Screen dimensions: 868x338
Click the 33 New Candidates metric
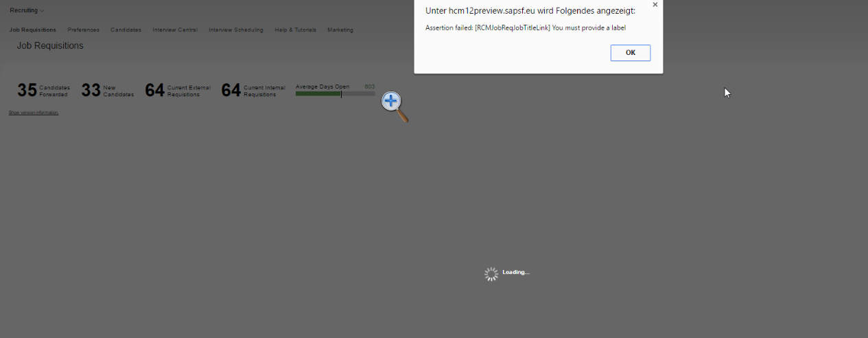[x=108, y=91]
